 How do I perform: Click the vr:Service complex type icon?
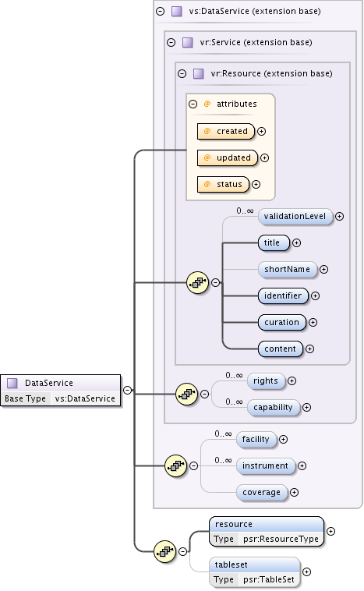tap(188, 42)
